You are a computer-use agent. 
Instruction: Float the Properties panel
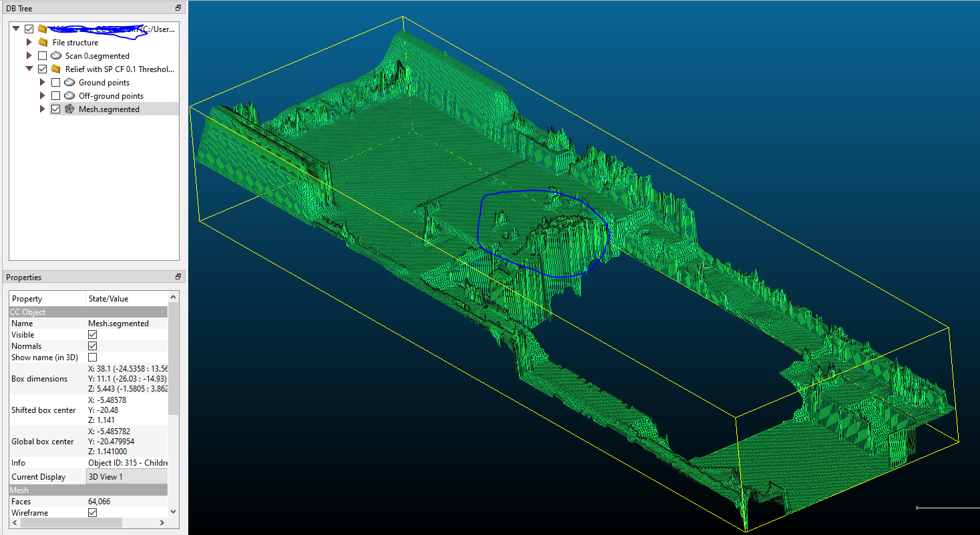click(x=178, y=277)
